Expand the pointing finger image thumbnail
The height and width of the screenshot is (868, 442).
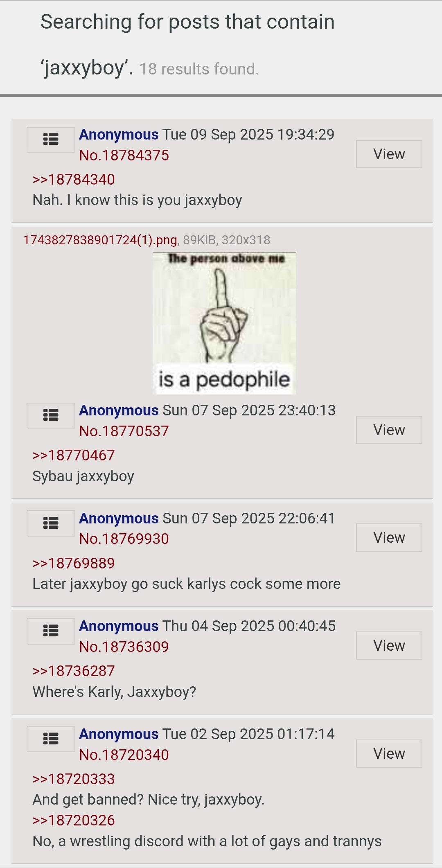[x=224, y=323]
